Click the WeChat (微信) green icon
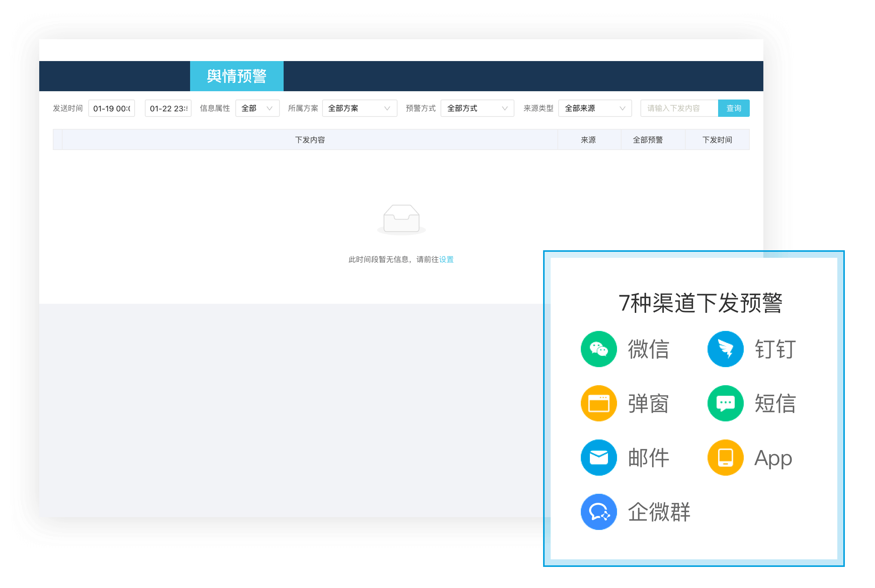 599,349
